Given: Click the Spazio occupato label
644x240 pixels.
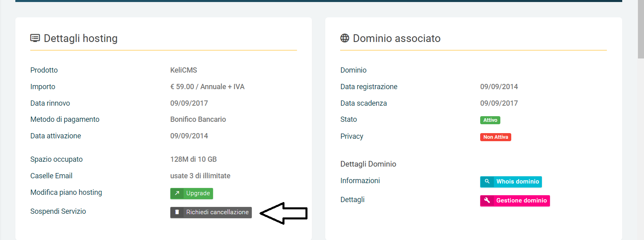Looking at the screenshot, I should [x=56, y=159].
